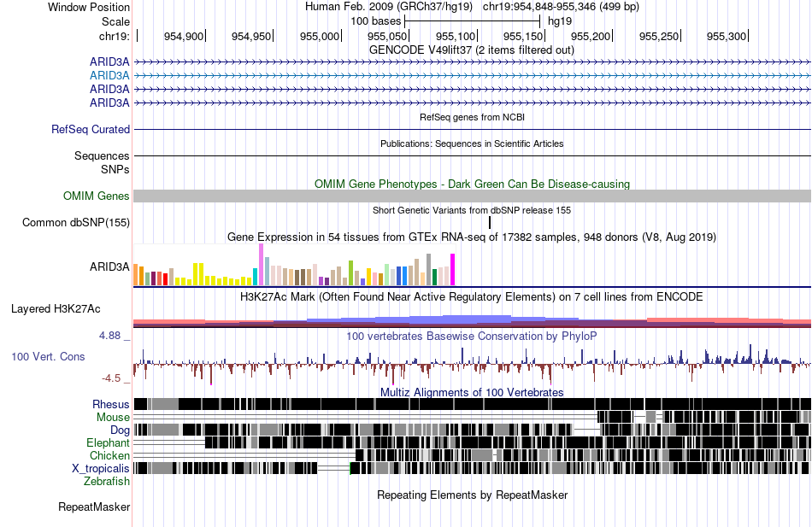
Task: Select the RefSeq Curated track label
Action: click(x=91, y=130)
